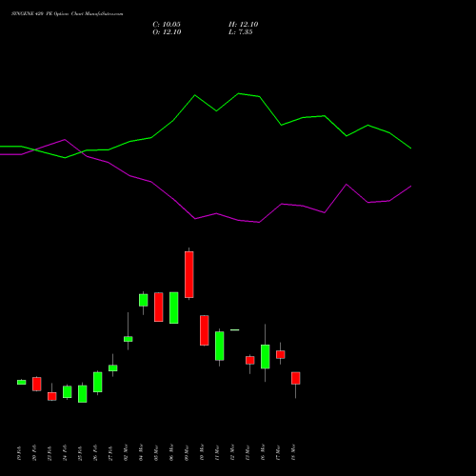Click the 27 Feb date label

110,453
